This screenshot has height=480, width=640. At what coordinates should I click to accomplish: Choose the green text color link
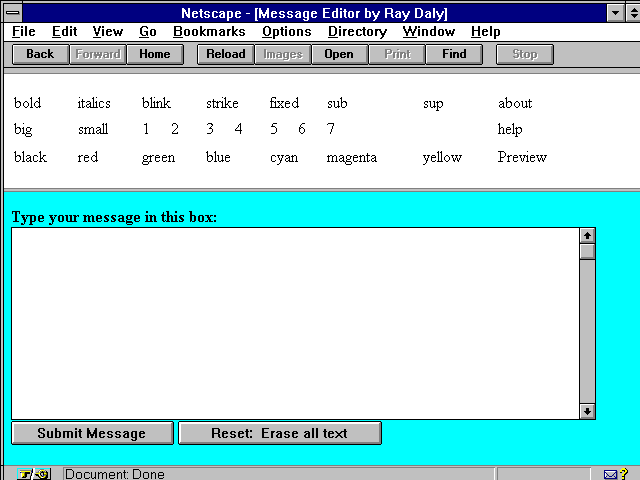158,158
